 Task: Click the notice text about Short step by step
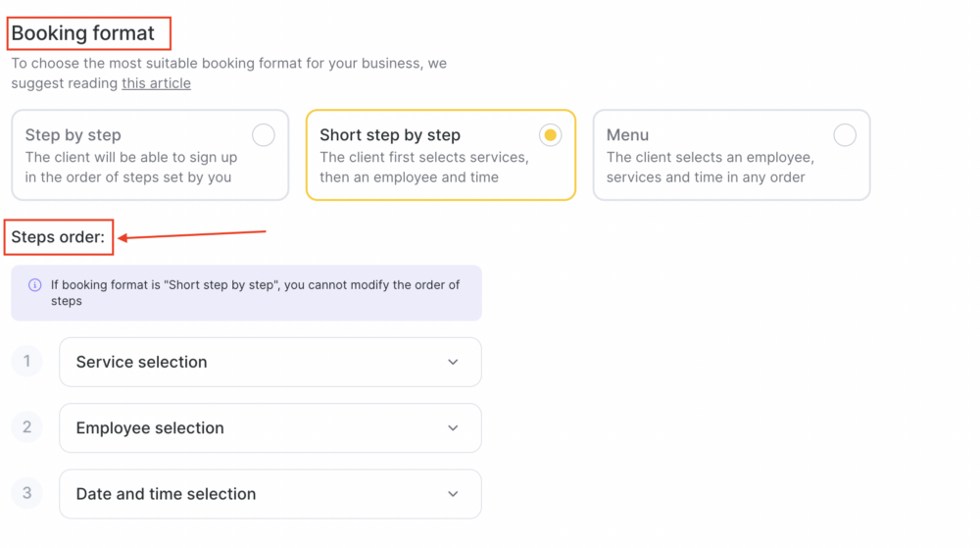pyautogui.click(x=255, y=292)
